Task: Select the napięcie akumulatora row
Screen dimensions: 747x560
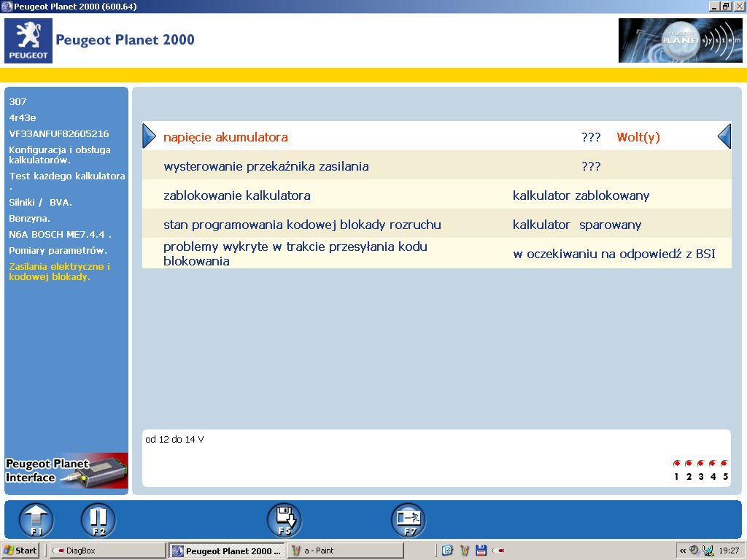Action: tap(437, 136)
